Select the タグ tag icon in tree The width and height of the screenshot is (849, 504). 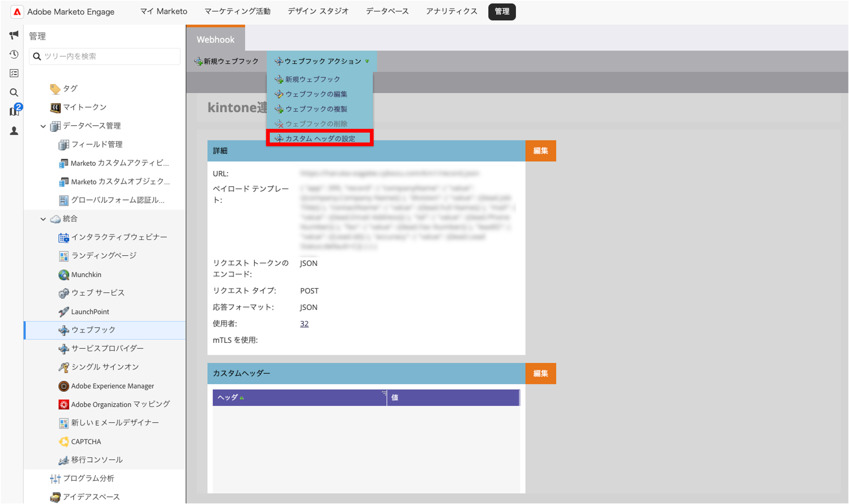point(55,89)
